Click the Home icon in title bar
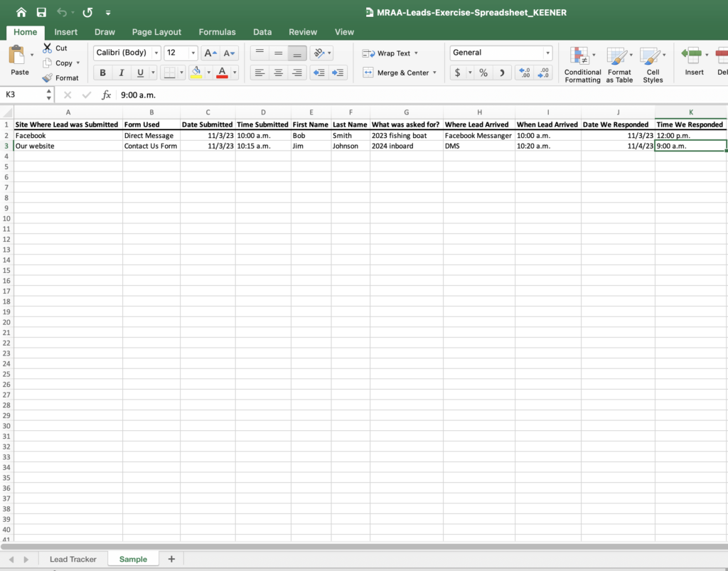728x571 pixels. (x=21, y=13)
